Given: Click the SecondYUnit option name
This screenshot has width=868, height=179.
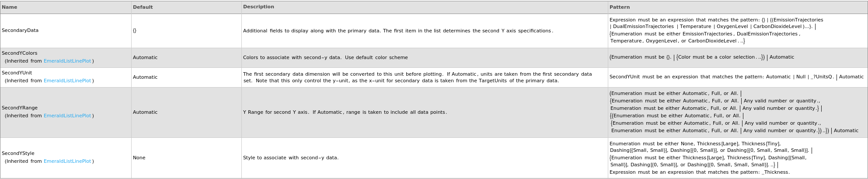Looking at the screenshot, I should 17,73.
